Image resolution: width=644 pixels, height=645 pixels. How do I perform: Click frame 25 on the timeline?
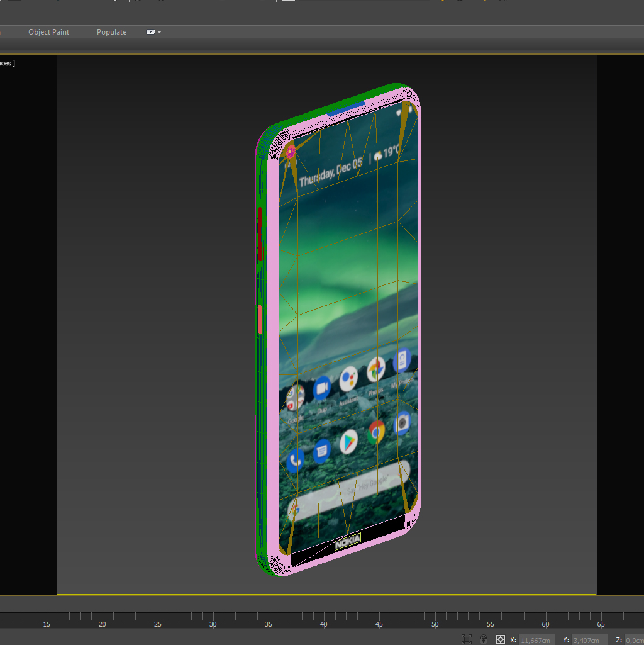coord(157,624)
